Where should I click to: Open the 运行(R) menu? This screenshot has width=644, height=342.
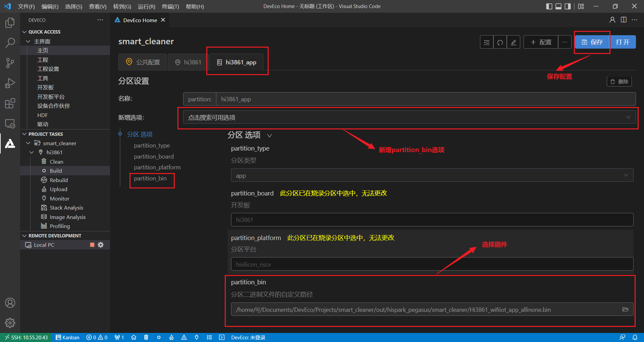[x=147, y=6]
